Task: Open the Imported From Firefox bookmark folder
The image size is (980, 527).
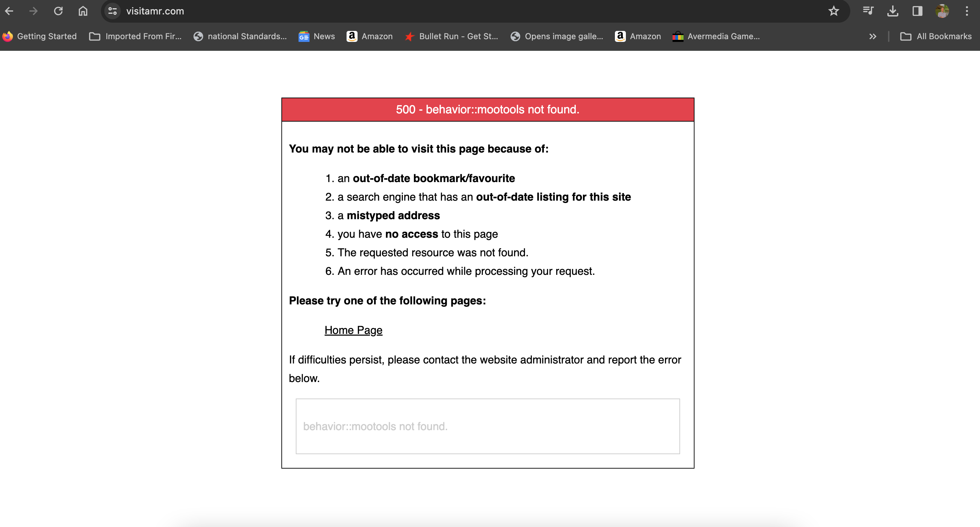Action: click(x=136, y=36)
